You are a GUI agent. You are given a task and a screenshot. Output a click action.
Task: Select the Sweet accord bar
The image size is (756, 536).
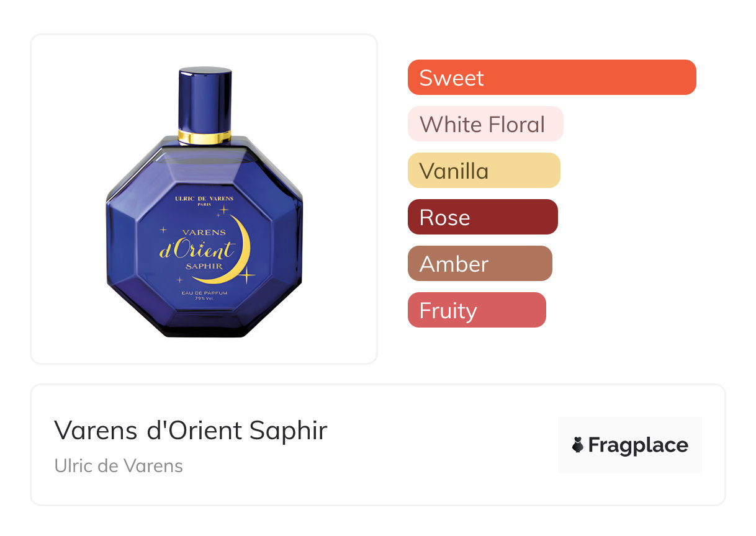click(552, 78)
